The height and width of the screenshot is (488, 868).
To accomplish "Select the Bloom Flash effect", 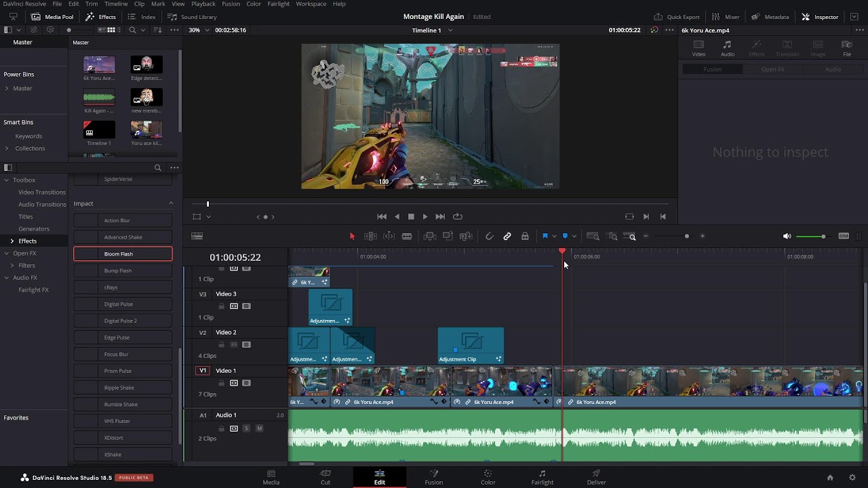I will 123,254.
